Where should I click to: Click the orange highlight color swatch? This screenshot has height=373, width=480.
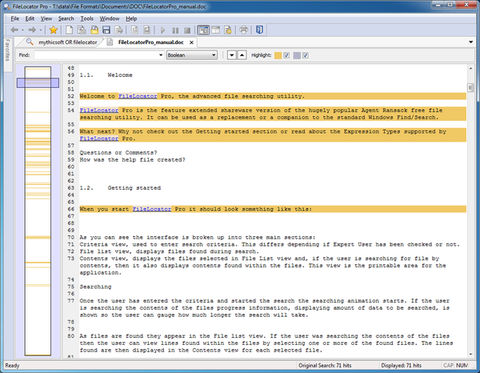pos(278,55)
